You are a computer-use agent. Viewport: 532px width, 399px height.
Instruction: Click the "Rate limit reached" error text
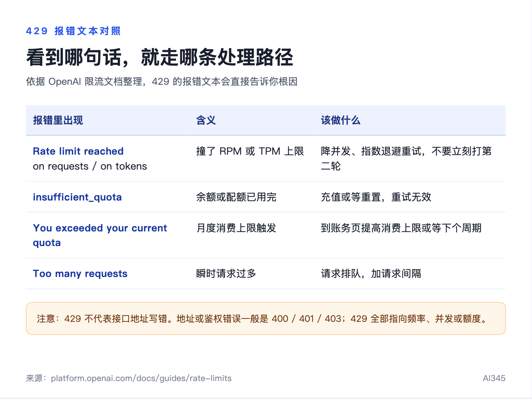coord(78,151)
